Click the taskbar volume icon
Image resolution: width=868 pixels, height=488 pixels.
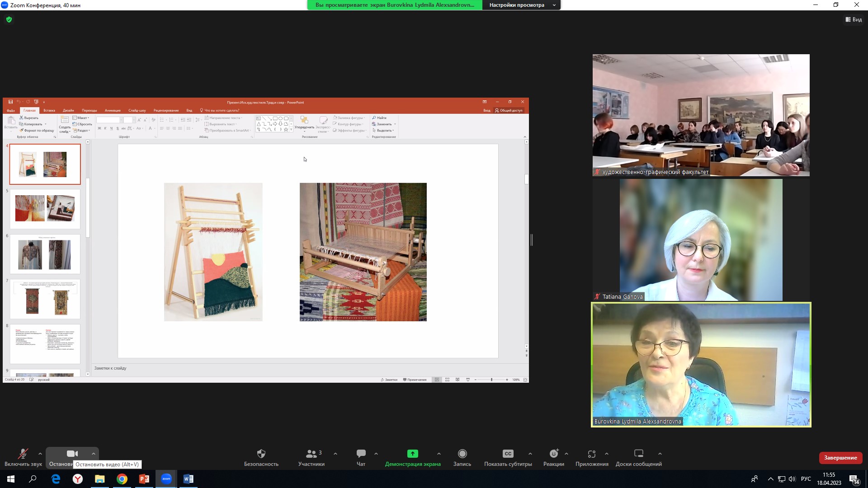click(792, 479)
